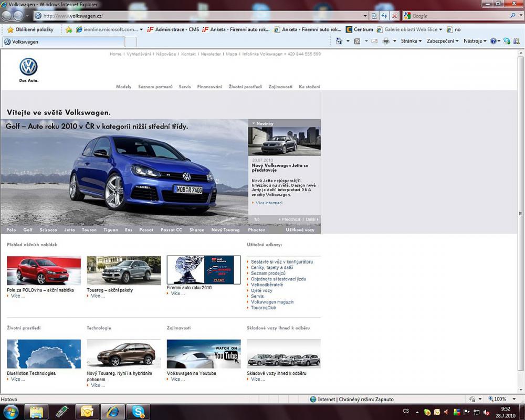Click the Internet Explorer taskbar icon
Image resolution: width=525 pixels, height=420 pixels.
(x=112, y=412)
